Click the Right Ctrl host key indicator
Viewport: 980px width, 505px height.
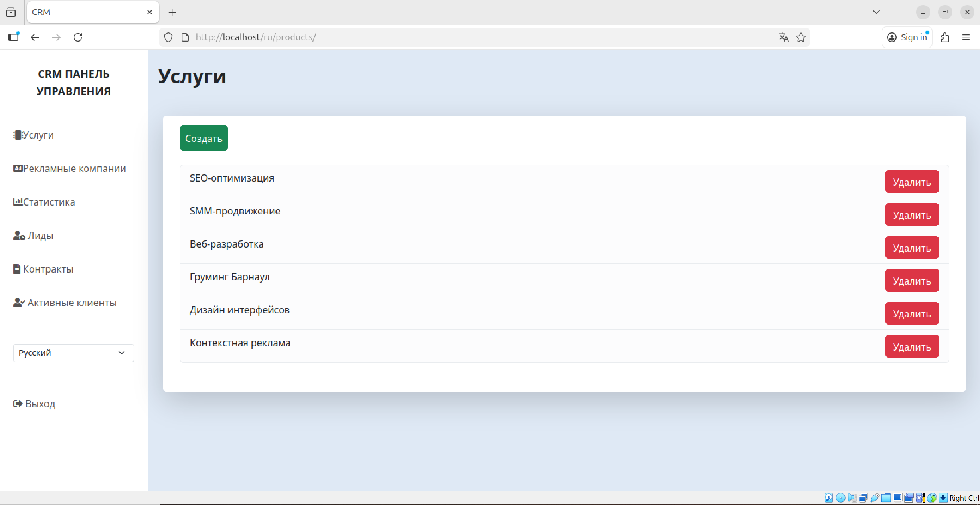(964, 498)
